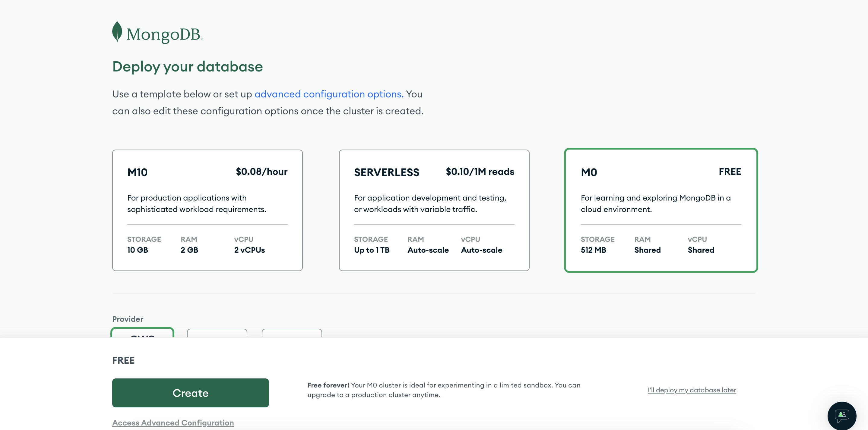Image resolution: width=868 pixels, height=430 pixels.
Task: Open the support chat bubble icon
Action: (x=841, y=415)
